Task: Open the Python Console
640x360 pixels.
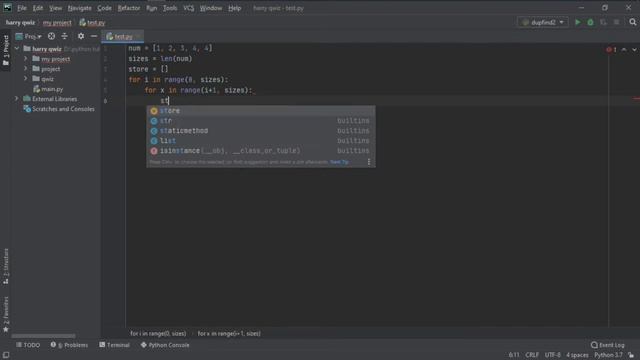Action: tap(165, 345)
